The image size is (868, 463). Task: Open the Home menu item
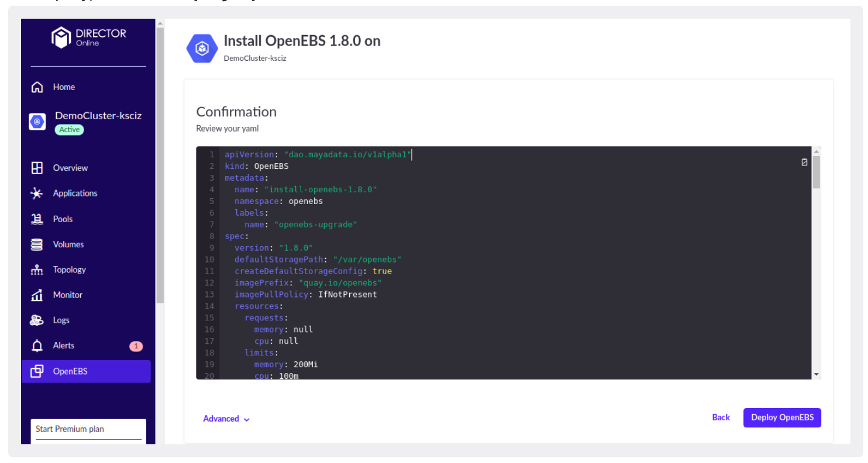tap(64, 87)
